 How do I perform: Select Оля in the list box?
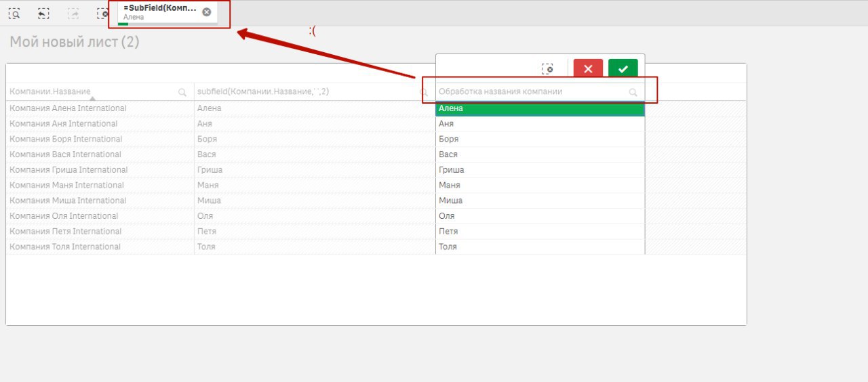(540, 216)
